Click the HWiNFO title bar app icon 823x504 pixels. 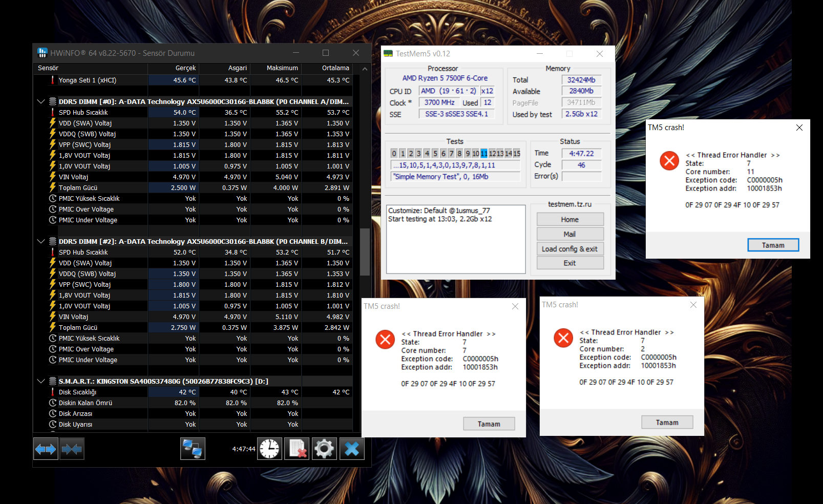(43, 53)
